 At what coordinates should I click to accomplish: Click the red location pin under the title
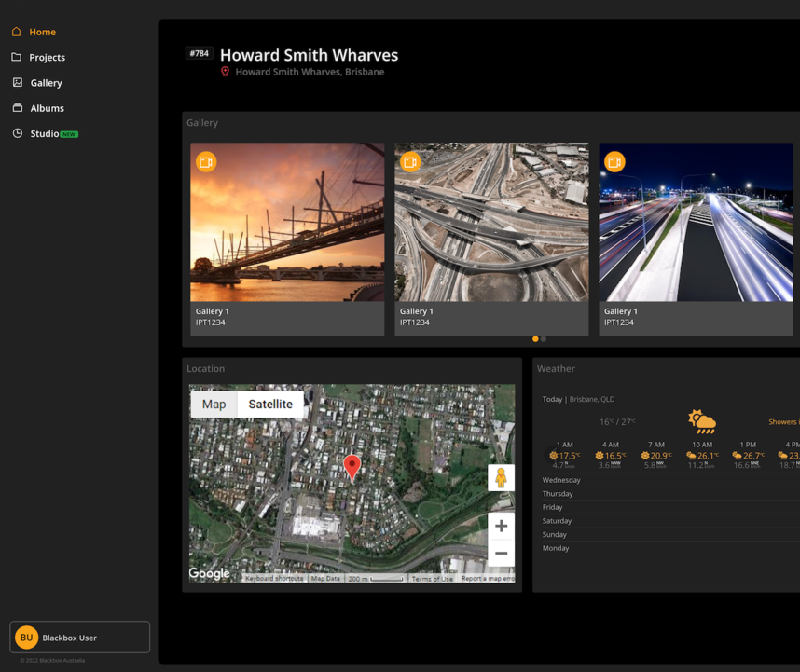pyautogui.click(x=225, y=72)
